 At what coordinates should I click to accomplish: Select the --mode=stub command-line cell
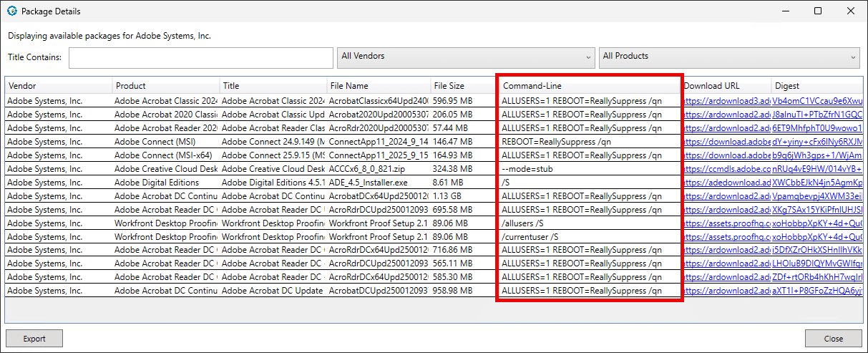pyautogui.click(x=588, y=169)
